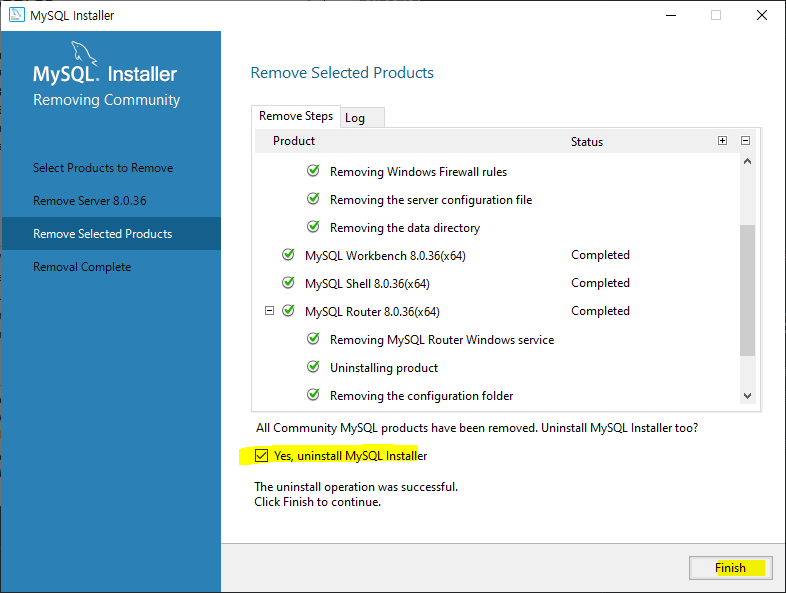Select the MySQL Shell 8.0.36(x64) row text
The image size is (786, 593).
(367, 284)
